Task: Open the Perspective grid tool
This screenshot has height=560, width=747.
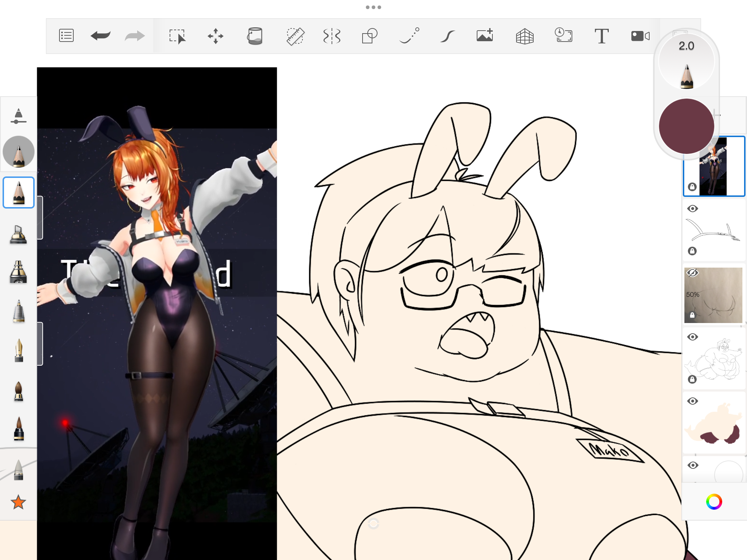Action: tap(525, 36)
